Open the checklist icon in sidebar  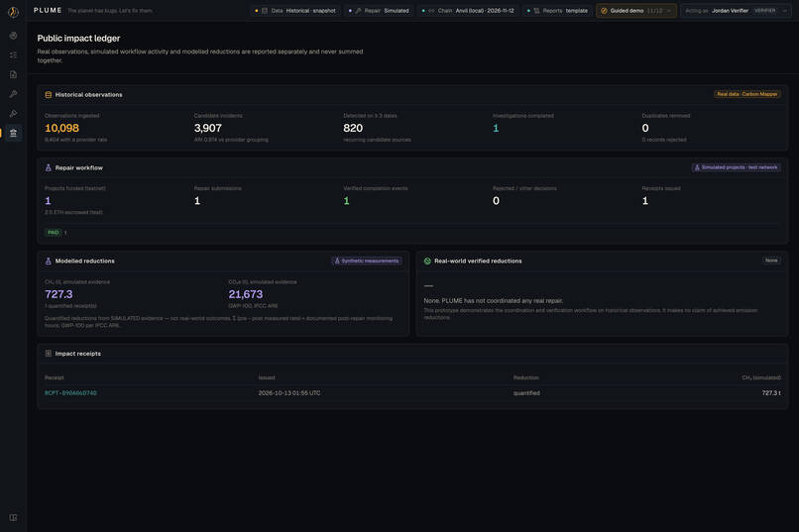coord(13,54)
